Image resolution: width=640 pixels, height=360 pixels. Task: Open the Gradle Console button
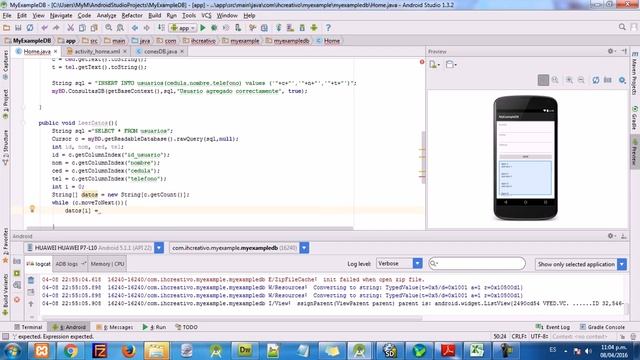pos(602,327)
